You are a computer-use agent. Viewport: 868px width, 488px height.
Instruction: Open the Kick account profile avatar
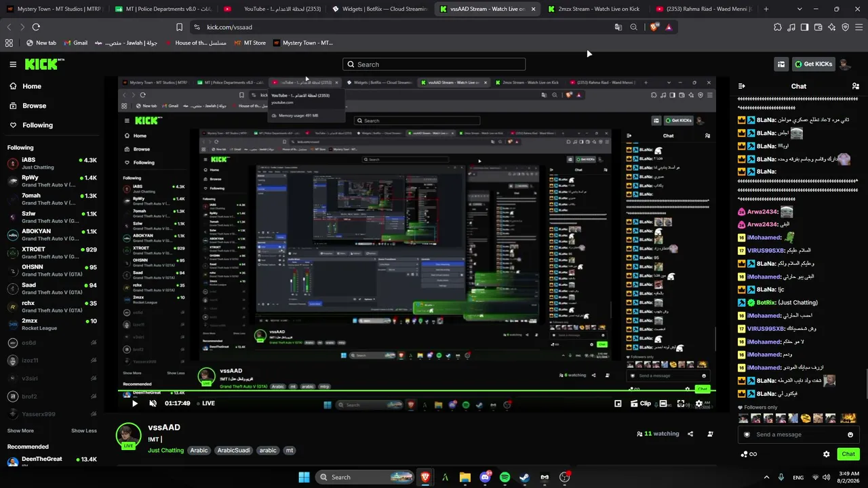point(844,64)
